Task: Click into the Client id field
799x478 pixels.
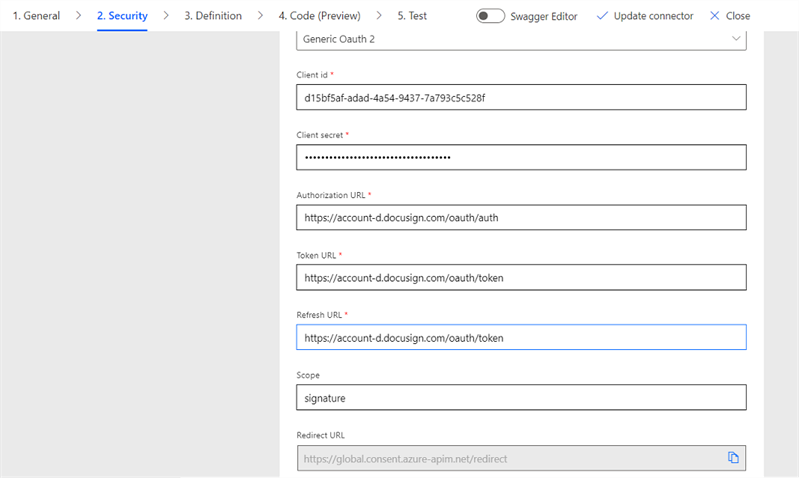Action: 521,98
